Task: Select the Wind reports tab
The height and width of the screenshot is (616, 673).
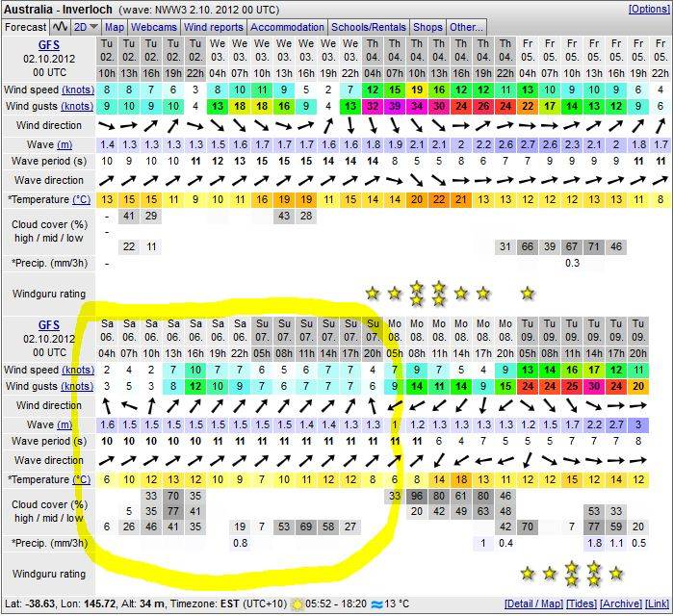Action: [x=213, y=27]
